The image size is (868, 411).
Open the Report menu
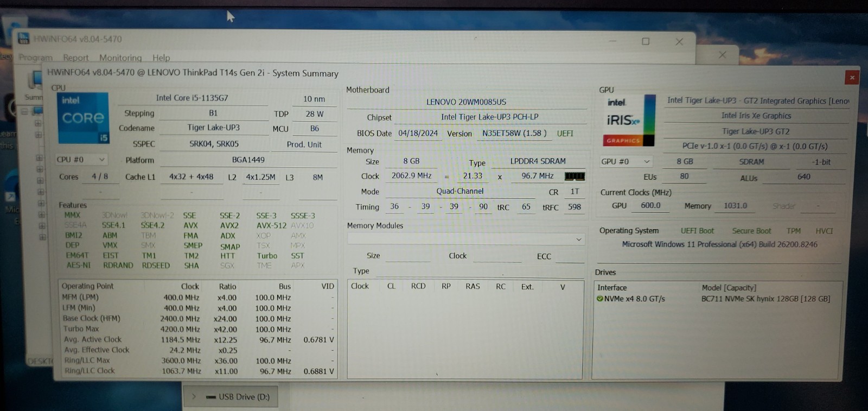[75, 58]
